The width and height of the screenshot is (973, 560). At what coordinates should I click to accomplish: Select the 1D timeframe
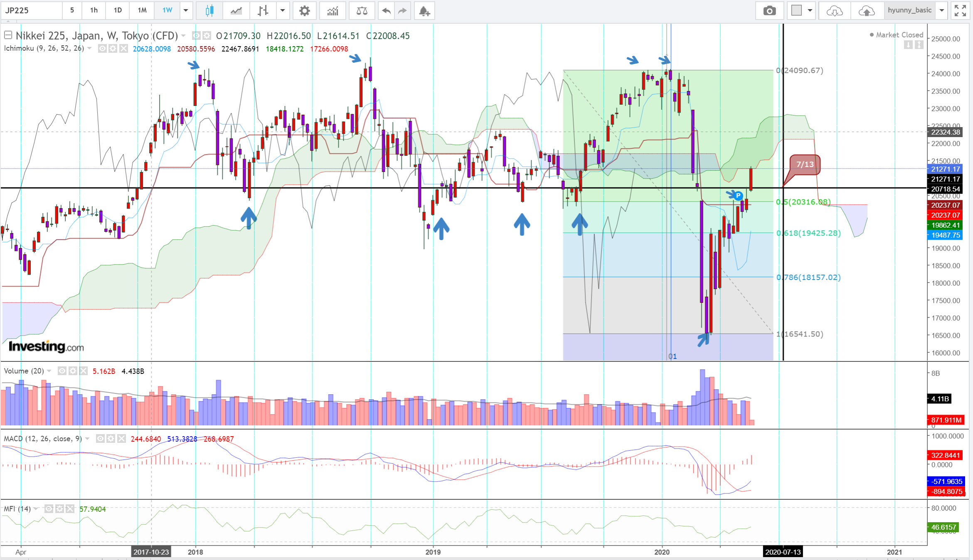118,11
